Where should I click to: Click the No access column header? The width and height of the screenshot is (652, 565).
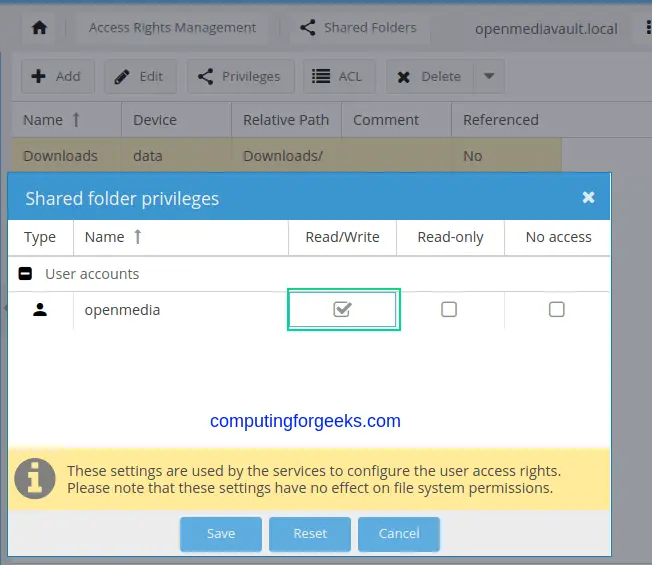pos(558,237)
